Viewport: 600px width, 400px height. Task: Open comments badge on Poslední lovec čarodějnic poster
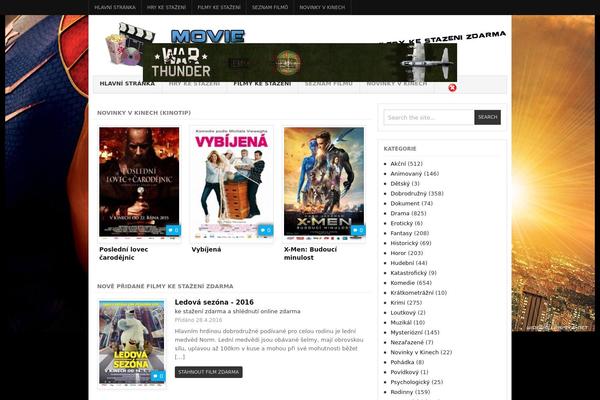pyautogui.click(x=173, y=230)
